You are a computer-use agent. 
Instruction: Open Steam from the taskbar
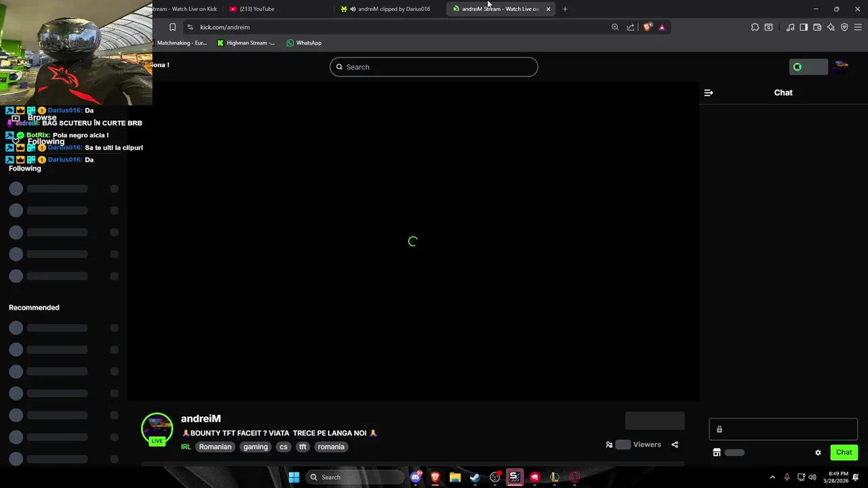point(475,477)
